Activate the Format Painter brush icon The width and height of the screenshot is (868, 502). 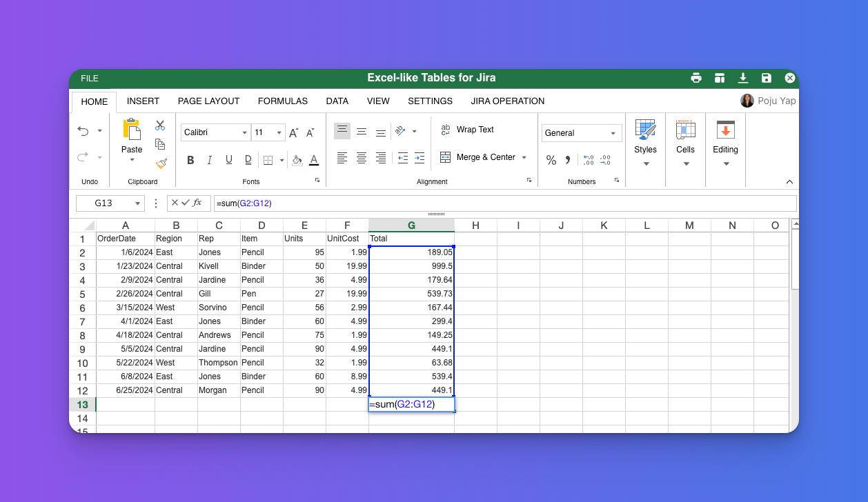tap(161, 163)
